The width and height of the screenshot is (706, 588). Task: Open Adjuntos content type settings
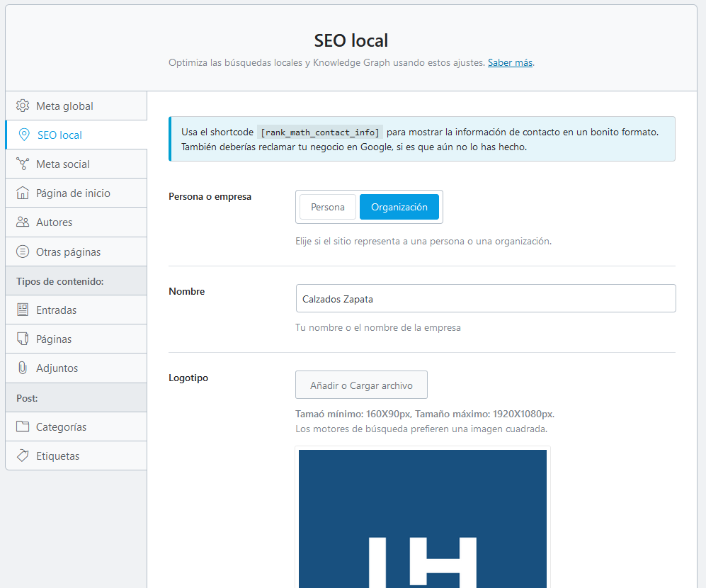76,368
